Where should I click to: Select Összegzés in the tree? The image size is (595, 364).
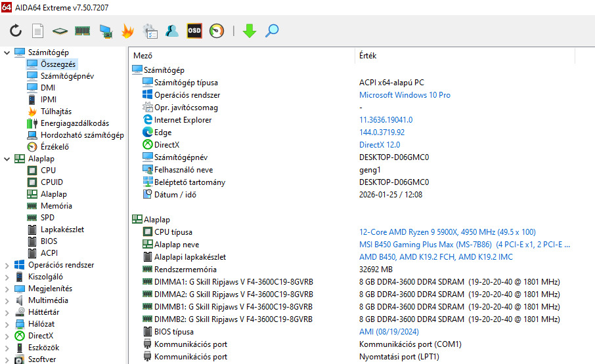58,64
